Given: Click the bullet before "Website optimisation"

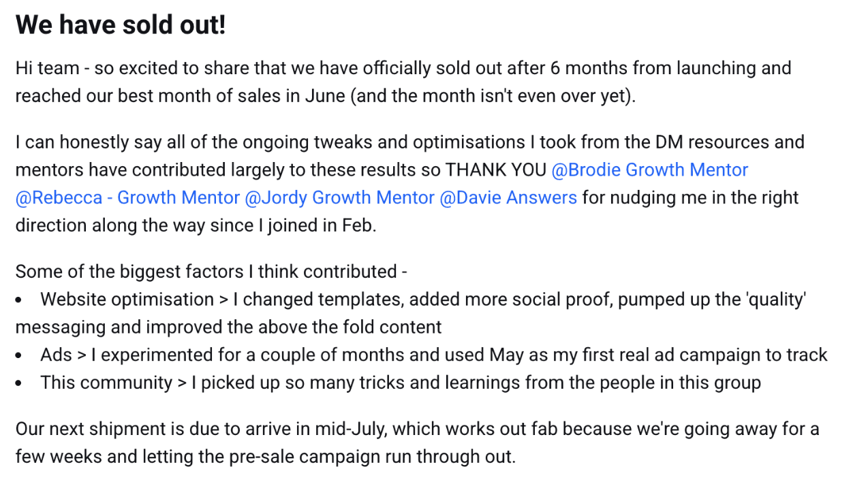Looking at the screenshot, I should (18, 300).
